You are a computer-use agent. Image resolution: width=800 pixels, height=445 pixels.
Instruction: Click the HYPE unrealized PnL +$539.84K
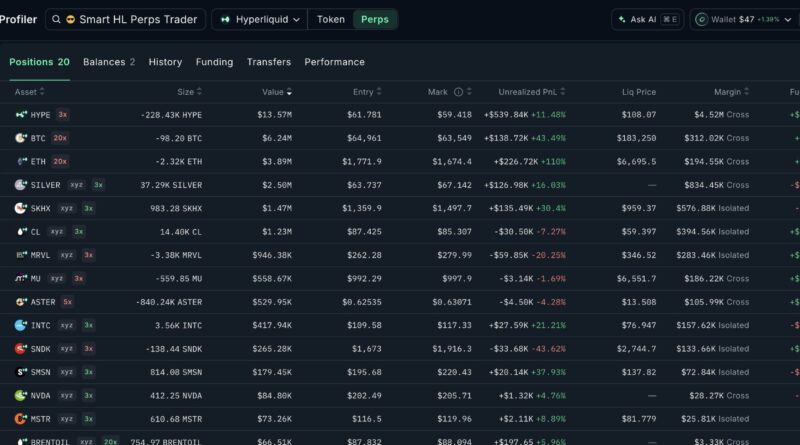click(506, 115)
